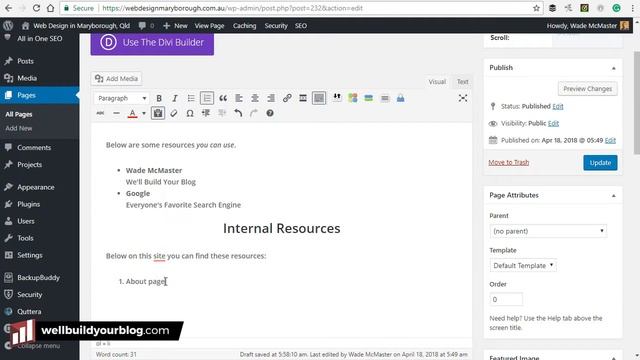
Task: Increase indent of list item
Action: tap(222, 113)
